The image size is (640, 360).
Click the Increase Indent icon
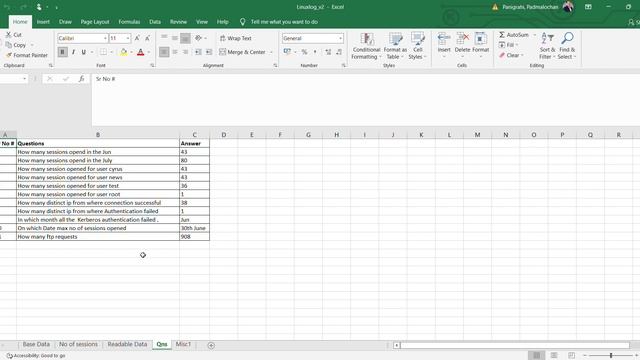tap(209, 52)
